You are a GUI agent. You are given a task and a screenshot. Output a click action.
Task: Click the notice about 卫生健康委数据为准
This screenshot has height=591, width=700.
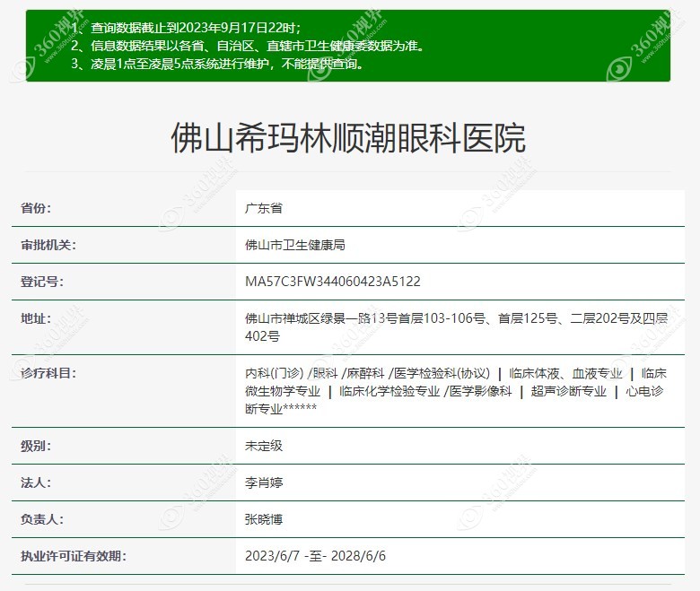click(x=248, y=46)
